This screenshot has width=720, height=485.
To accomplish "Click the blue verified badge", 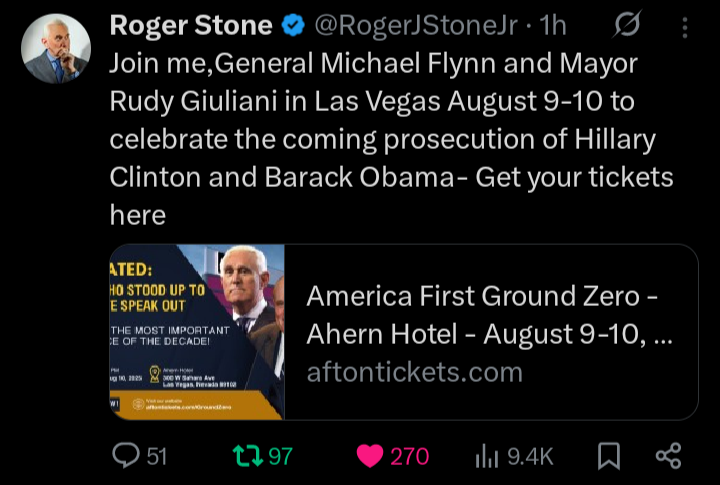I will click(293, 27).
